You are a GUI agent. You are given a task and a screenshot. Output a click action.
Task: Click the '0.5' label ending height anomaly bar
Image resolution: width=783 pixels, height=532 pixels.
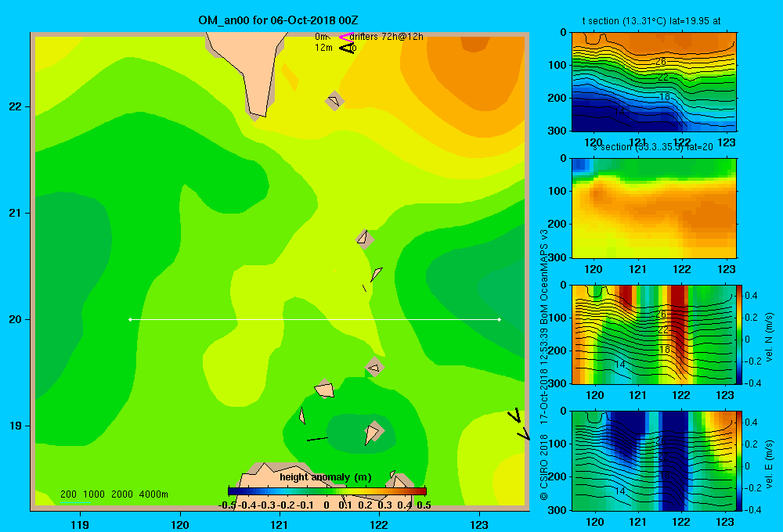coord(424,505)
